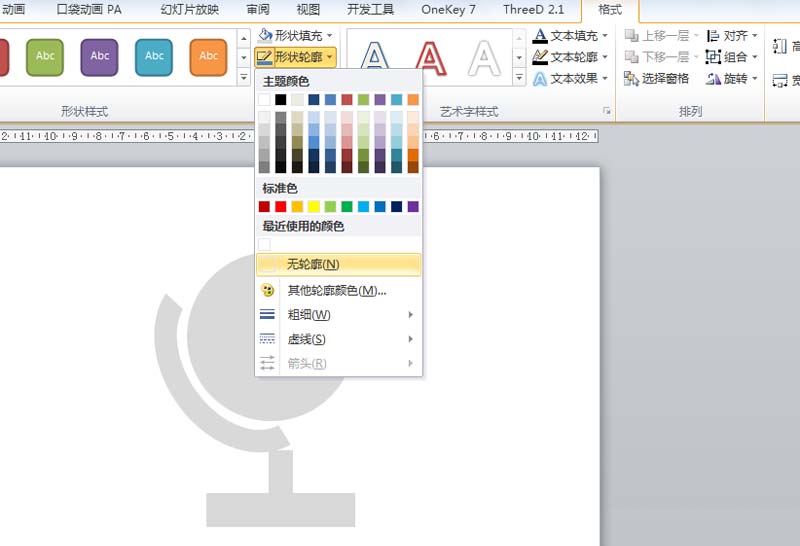Click the 形状填充 paint bucket icon
The image size is (800, 546).
coord(265,36)
